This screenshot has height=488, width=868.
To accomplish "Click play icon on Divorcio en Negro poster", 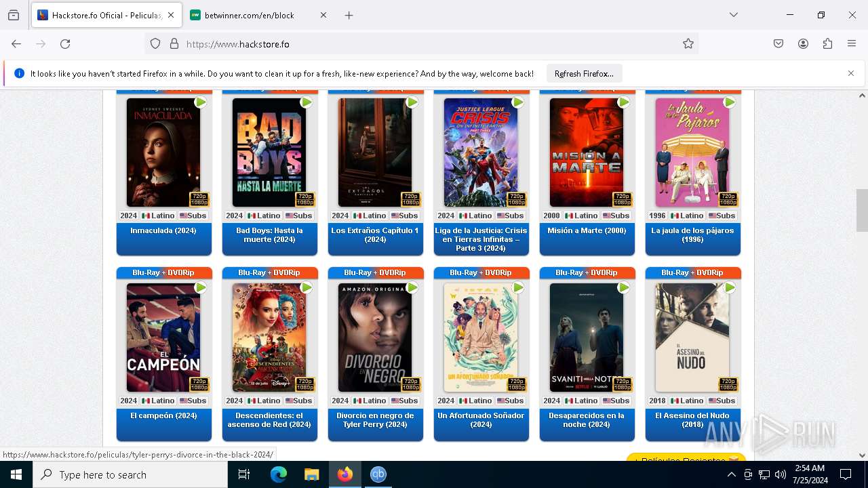I will (412, 287).
